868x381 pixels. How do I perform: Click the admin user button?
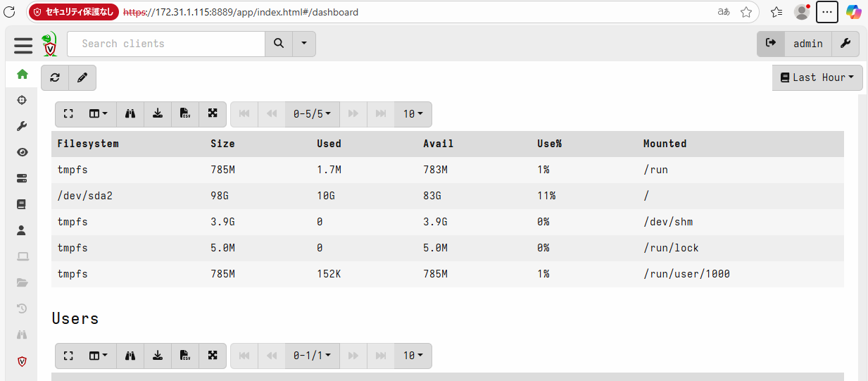808,44
